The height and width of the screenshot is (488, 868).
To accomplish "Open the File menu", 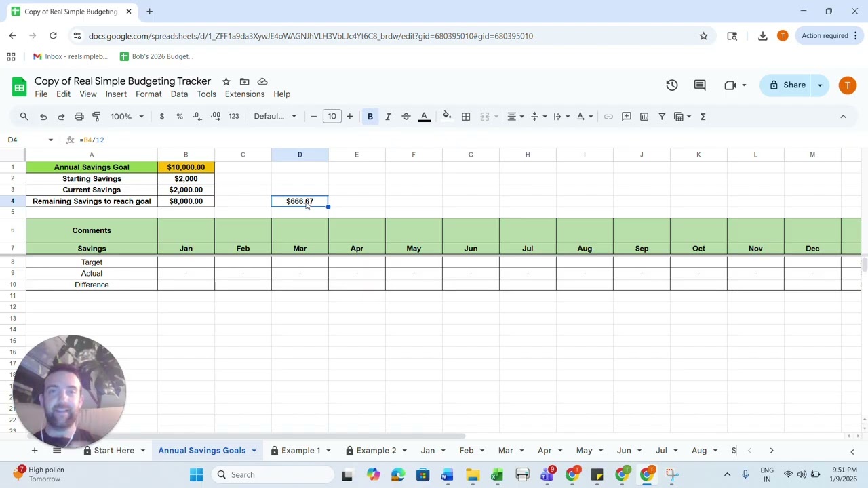I will (x=41, y=94).
